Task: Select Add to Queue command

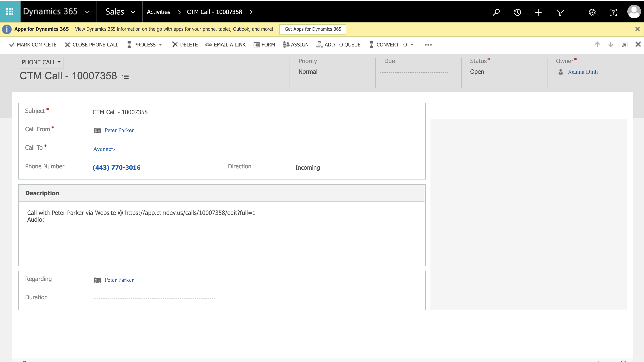Action: pyautogui.click(x=338, y=45)
